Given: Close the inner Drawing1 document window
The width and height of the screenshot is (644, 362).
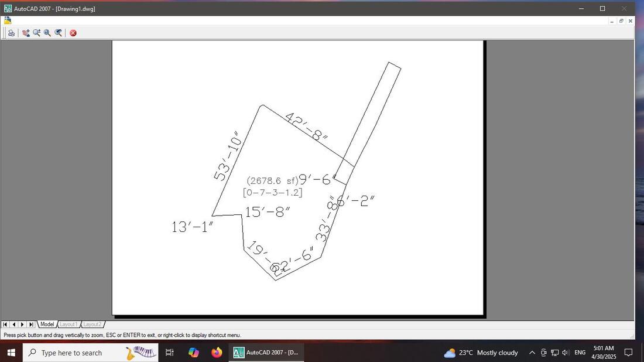Looking at the screenshot, I should coord(631,21).
